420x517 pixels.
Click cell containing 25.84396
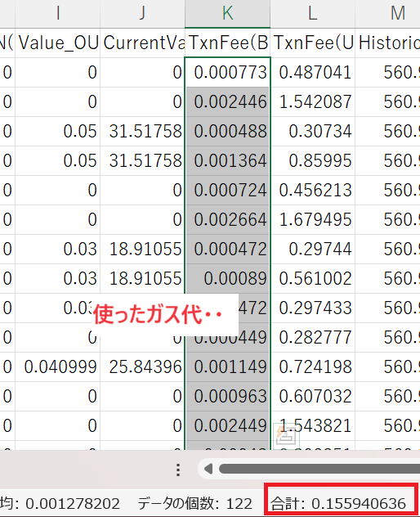[143, 367]
